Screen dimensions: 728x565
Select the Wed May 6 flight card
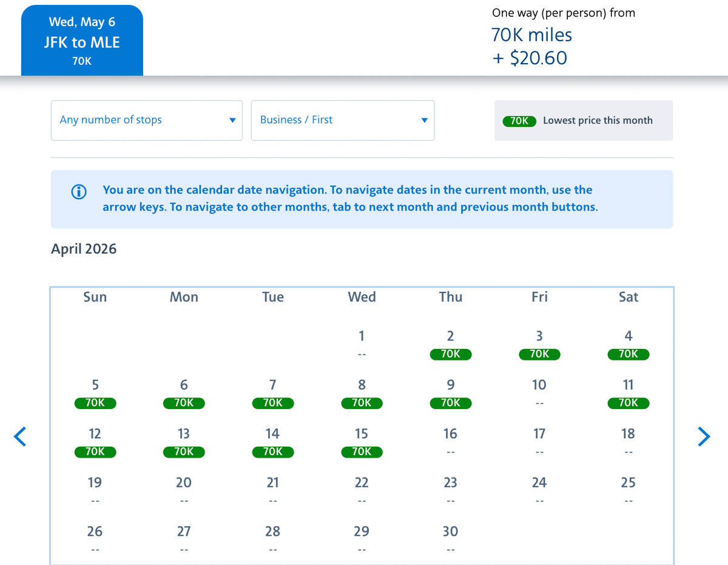click(x=82, y=39)
